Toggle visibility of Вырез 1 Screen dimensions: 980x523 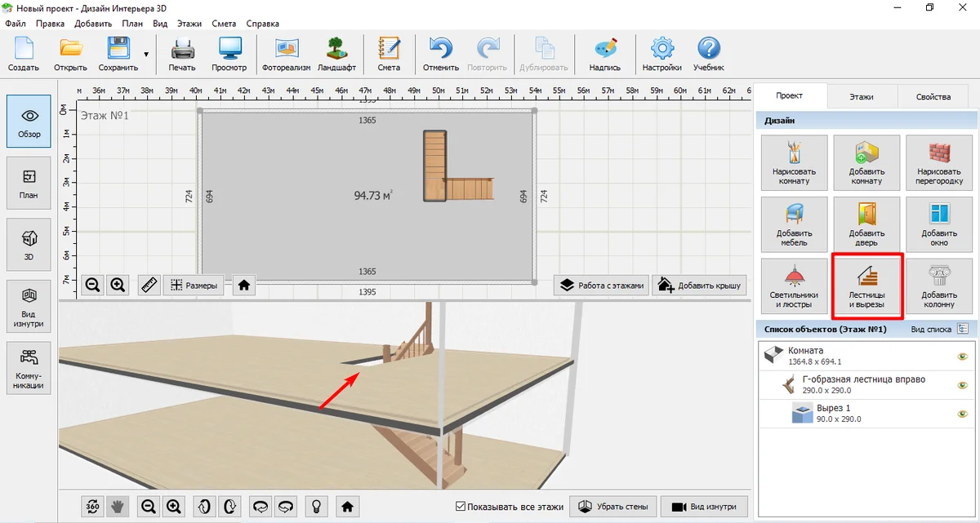[x=961, y=414]
